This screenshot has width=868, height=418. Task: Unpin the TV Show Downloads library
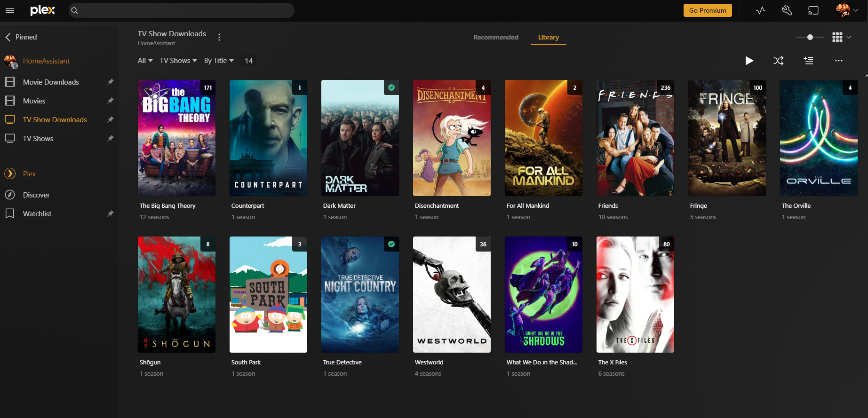(x=111, y=119)
